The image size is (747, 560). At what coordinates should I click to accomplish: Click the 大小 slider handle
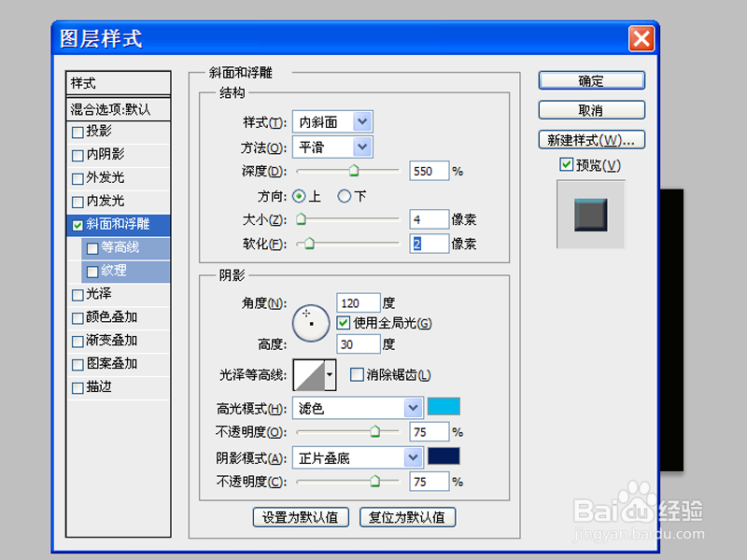pos(301,219)
